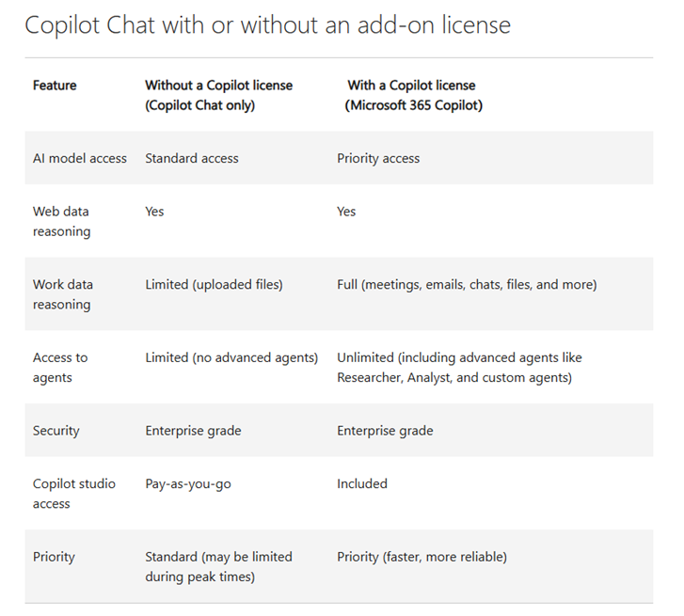684x616 pixels.
Task: Click the Pay-as-you-go cell
Action: pos(188,483)
